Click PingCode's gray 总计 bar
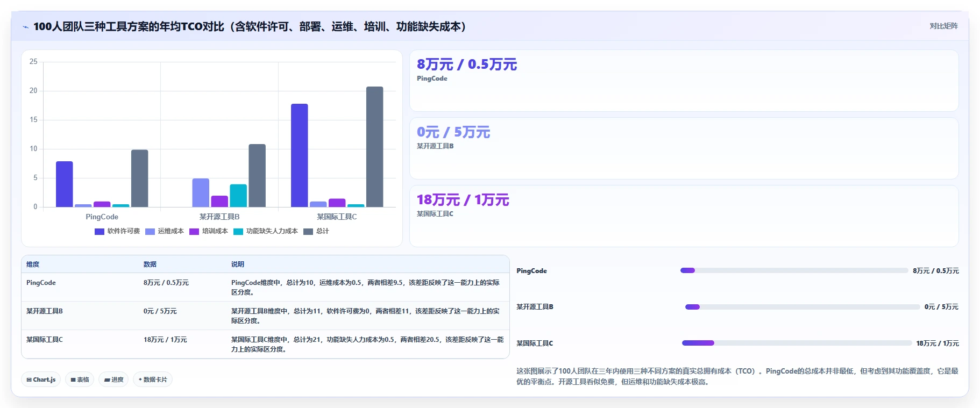 click(140, 178)
